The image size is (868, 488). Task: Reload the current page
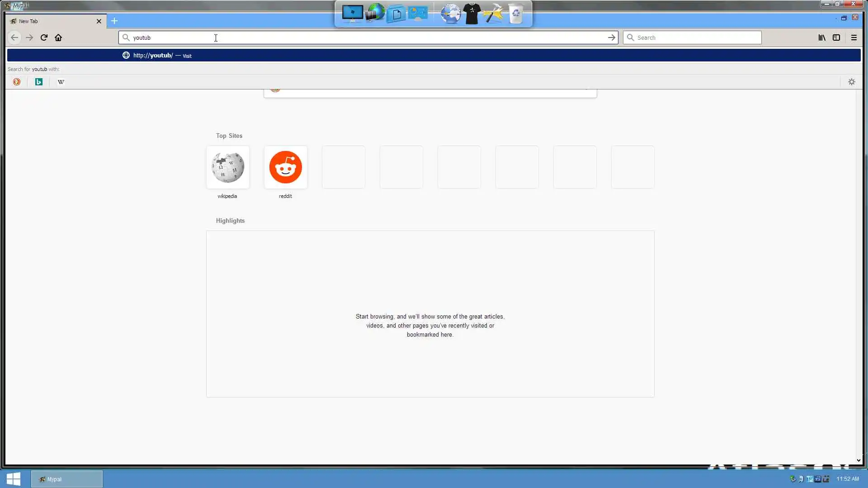coord(44,38)
